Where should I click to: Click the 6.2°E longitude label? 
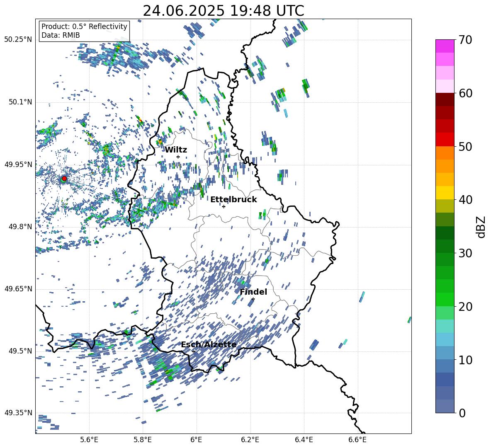coord(250,440)
